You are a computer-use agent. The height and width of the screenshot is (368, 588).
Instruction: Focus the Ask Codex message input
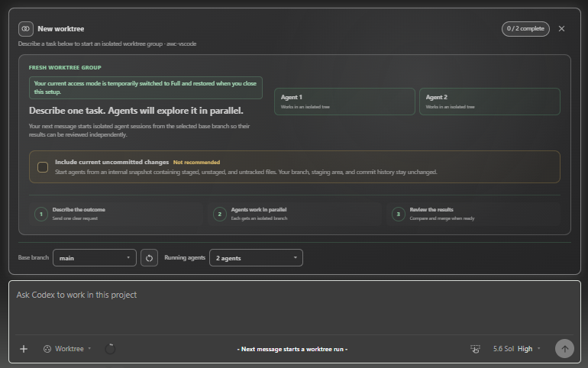294,307
